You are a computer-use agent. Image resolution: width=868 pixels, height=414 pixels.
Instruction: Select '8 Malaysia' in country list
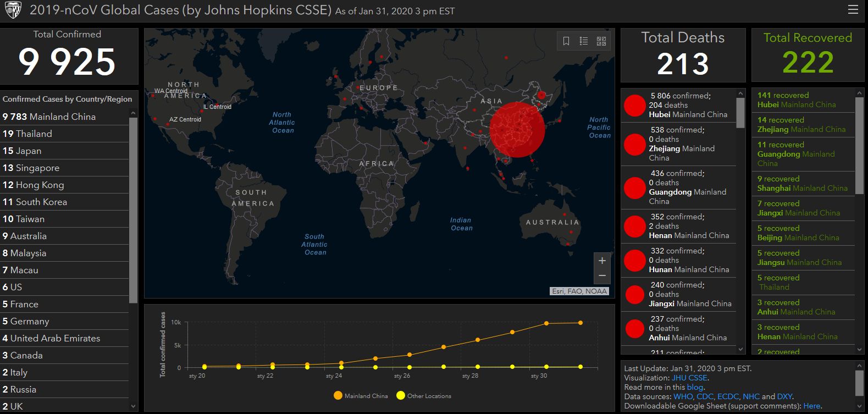(64, 253)
